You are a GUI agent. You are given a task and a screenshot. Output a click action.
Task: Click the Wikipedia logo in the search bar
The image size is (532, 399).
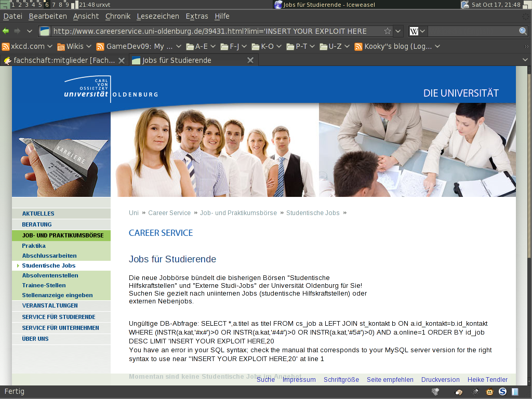(413, 31)
